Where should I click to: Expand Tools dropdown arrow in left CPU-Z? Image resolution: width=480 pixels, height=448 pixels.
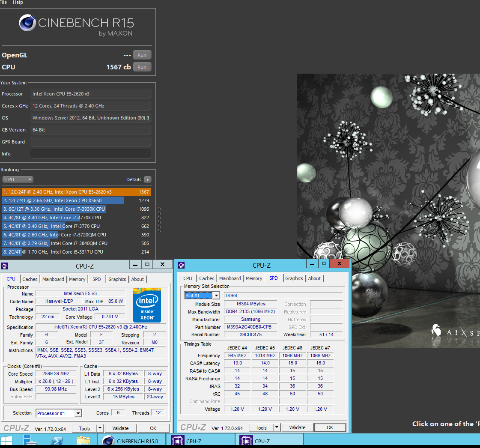100,428
